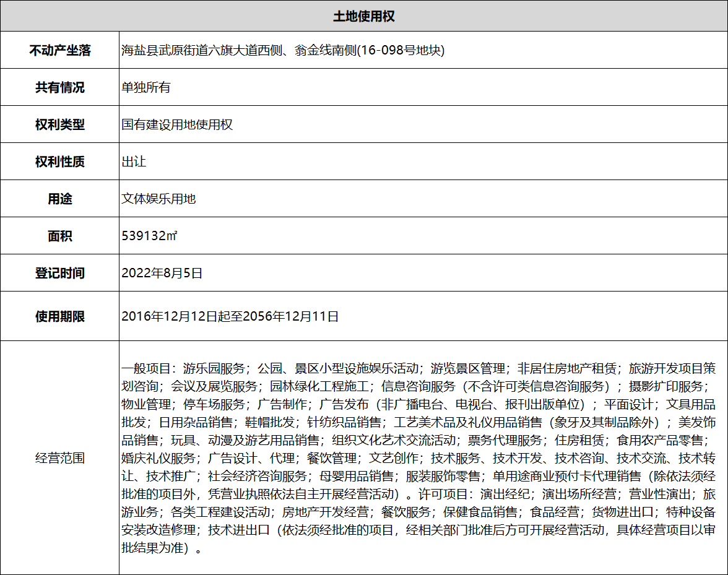This screenshot has height=575, width=728.
Task: Select the 用途 label cell
Action: 60,199
